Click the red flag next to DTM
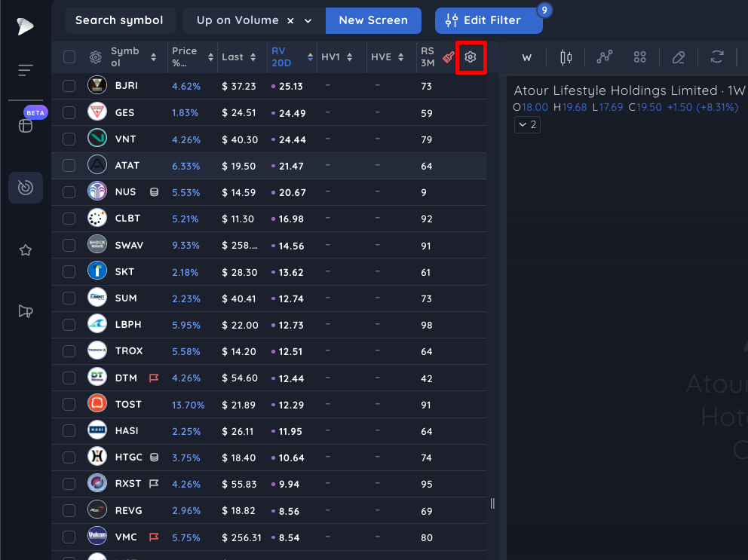This screenshot has width=748, height=560. click(x=154, y=378)
